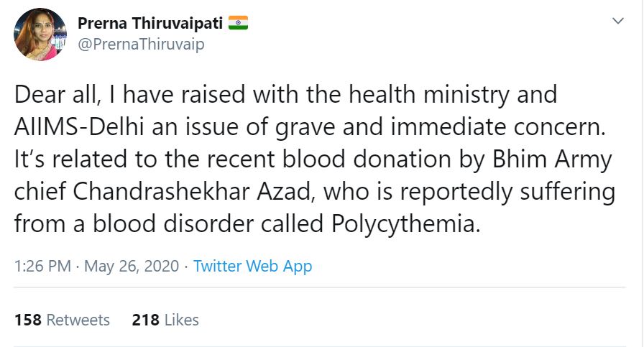
Task: Open the @PrernaThiruvaip handle link
Action: [x=140, y=44]
